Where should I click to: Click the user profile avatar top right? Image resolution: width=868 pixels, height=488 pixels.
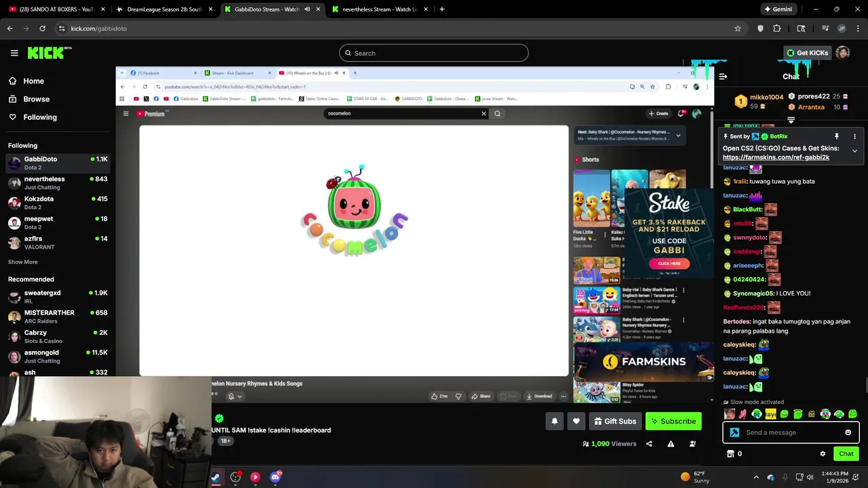click(842, 53)
